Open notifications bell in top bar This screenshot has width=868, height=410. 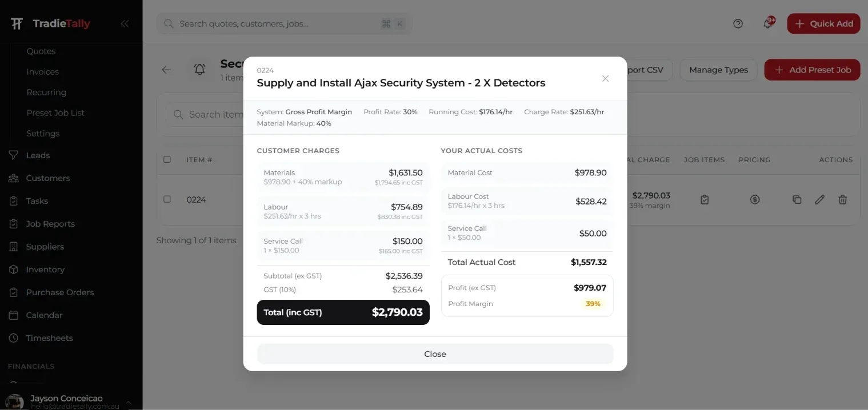tap(768, 23)
